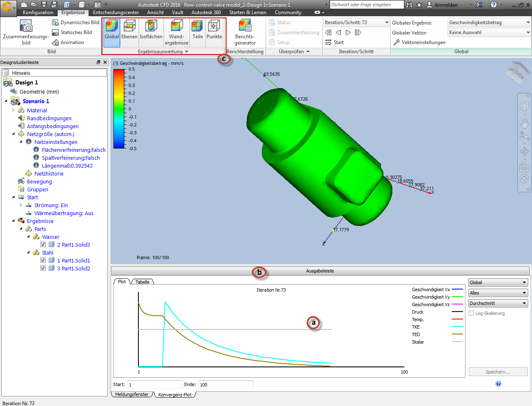Click the New file icon in the quick access toolbar

pos(24,5)
